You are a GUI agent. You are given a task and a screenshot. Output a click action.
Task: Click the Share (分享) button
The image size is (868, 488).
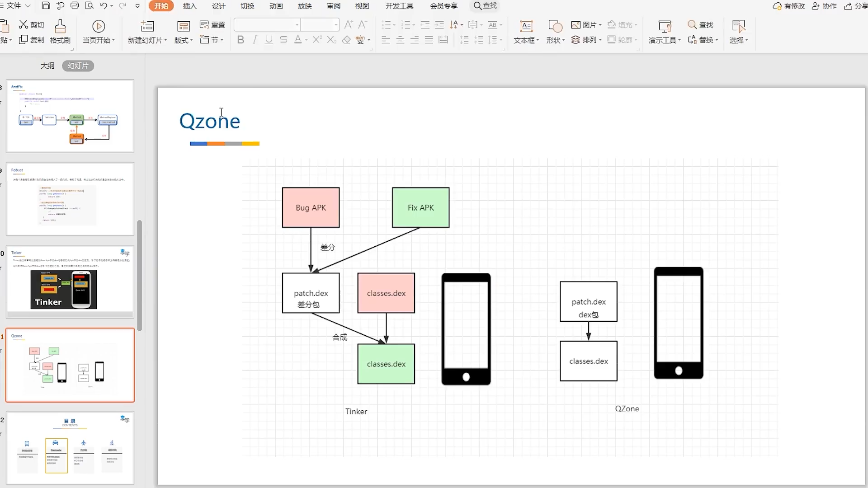click(x=856, y=6)
